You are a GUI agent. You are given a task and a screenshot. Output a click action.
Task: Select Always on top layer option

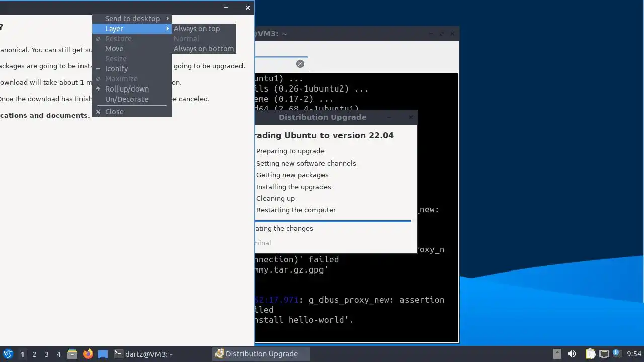(x=204, y=29)
